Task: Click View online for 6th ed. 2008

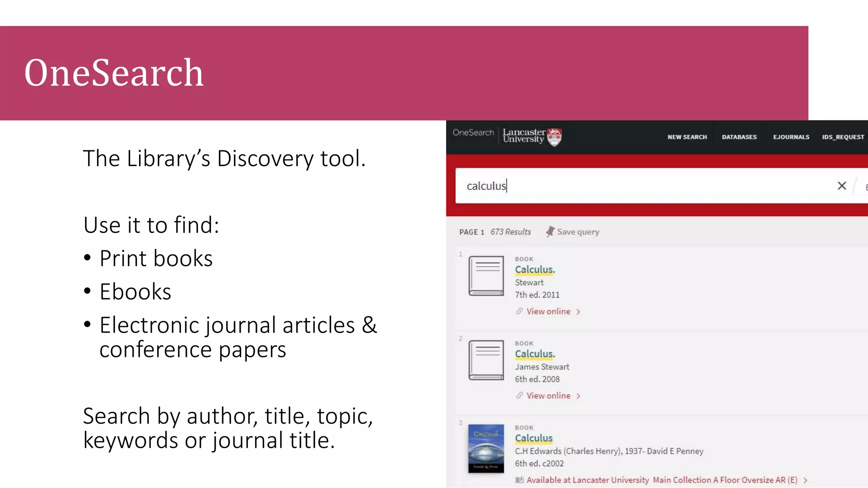Action: point(548,396)
